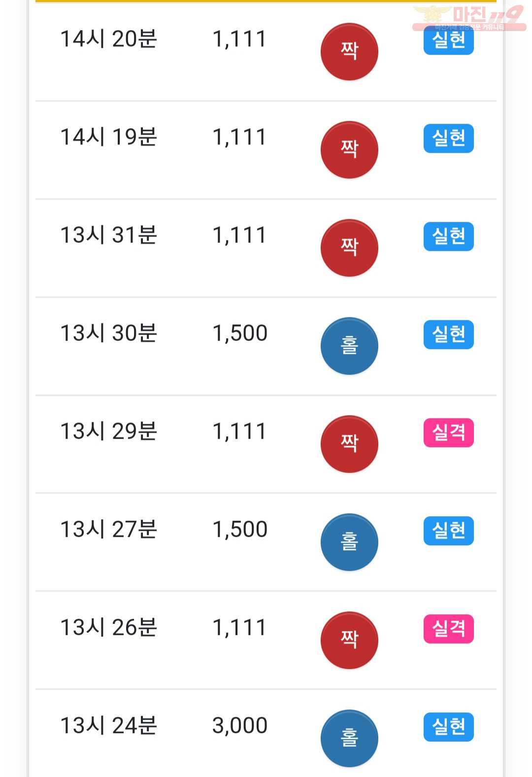The image size is (532, 777).
Task: Click the 마진 watermark logo
Action: [x=469, y=18]
